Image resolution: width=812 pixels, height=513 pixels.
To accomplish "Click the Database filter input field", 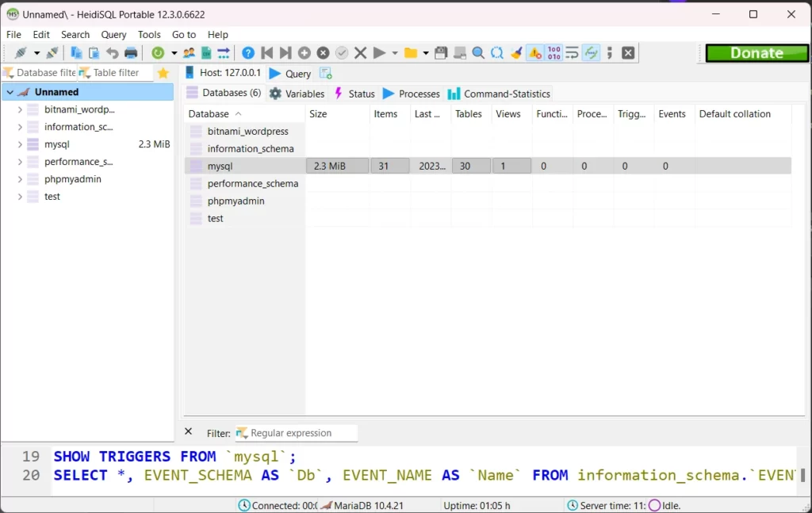I will (40, 73).
